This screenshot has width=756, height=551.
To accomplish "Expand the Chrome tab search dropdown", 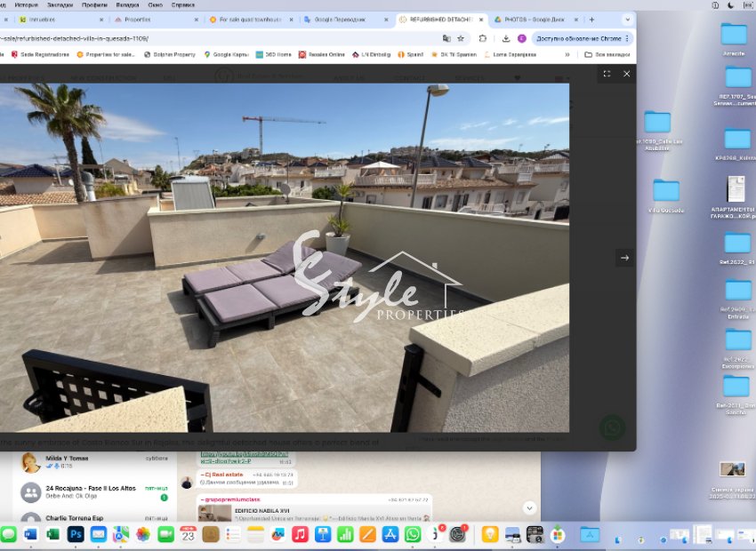I will (x=627, y=19).
